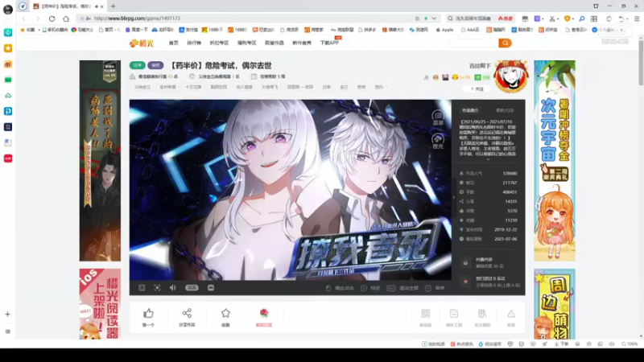Open the 周边萌物 ad banner
The width and height of the screenshot is (644, 362).
pyautogui.click(x=555, y=304)
